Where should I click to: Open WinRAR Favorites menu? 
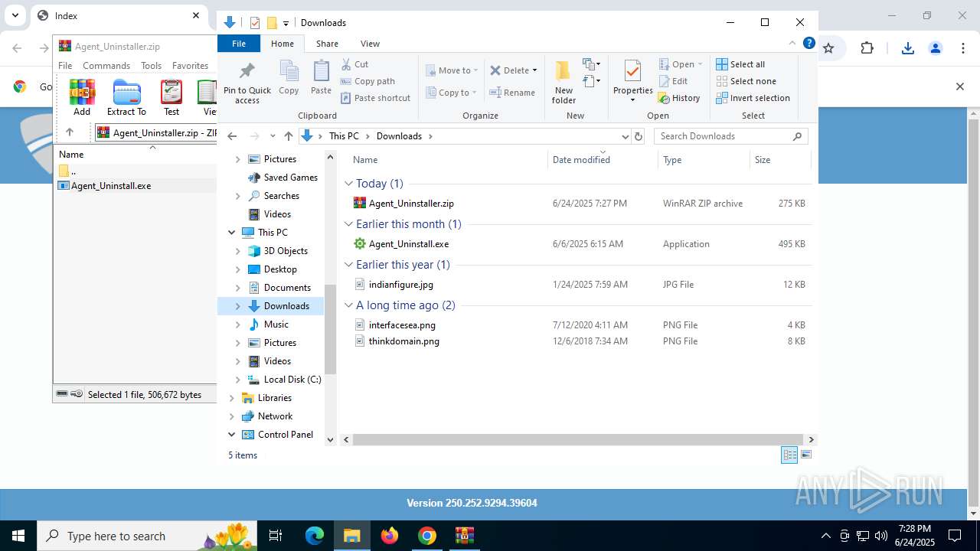click(190, 66)
